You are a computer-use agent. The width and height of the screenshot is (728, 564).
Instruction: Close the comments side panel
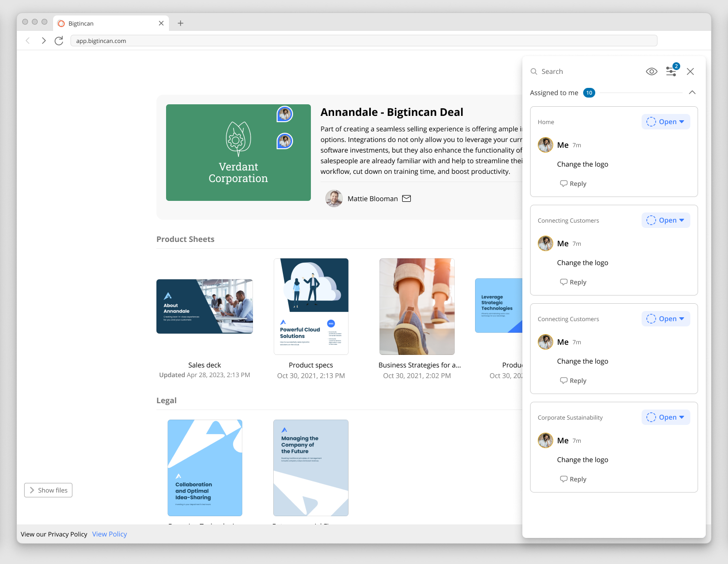(690, 71)
